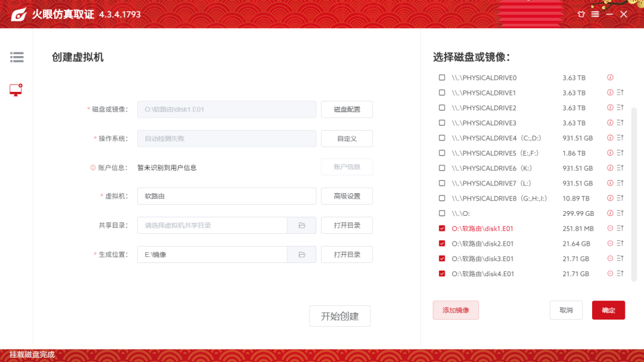Move PHYSICALDRIVE7 (L:) up in order
644x362 pixels.
click(620, 183)
